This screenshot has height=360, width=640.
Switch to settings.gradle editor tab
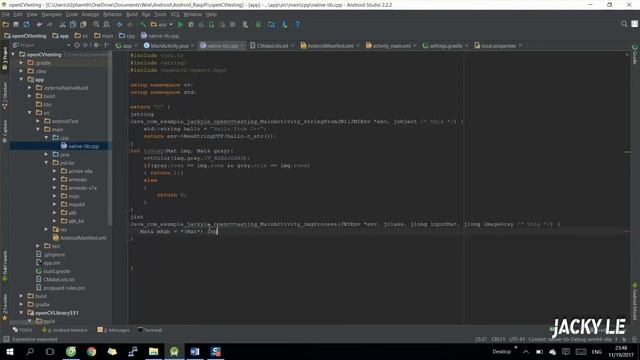[445, 46]
